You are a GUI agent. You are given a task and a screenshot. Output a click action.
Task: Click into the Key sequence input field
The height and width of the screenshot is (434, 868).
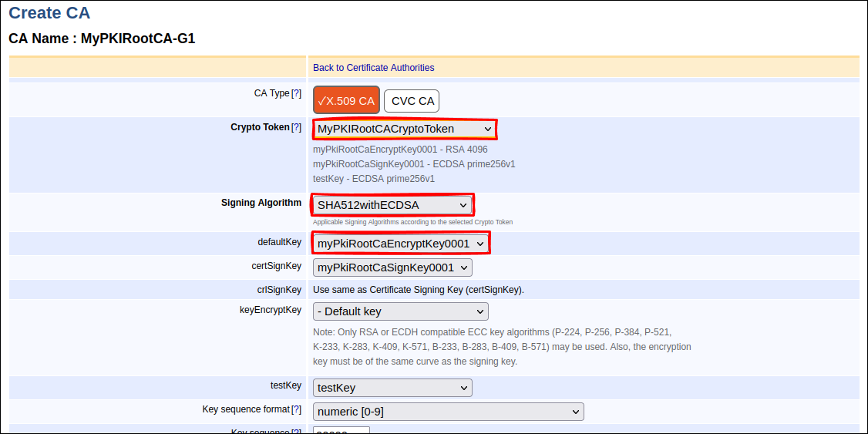pyautogui.click(x=341, y=430)
